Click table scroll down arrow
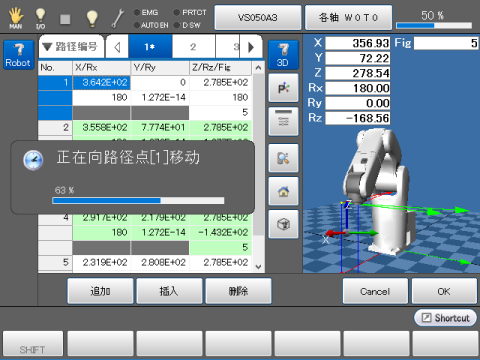This screenshot has width=480, height=360. click(258, 267)
